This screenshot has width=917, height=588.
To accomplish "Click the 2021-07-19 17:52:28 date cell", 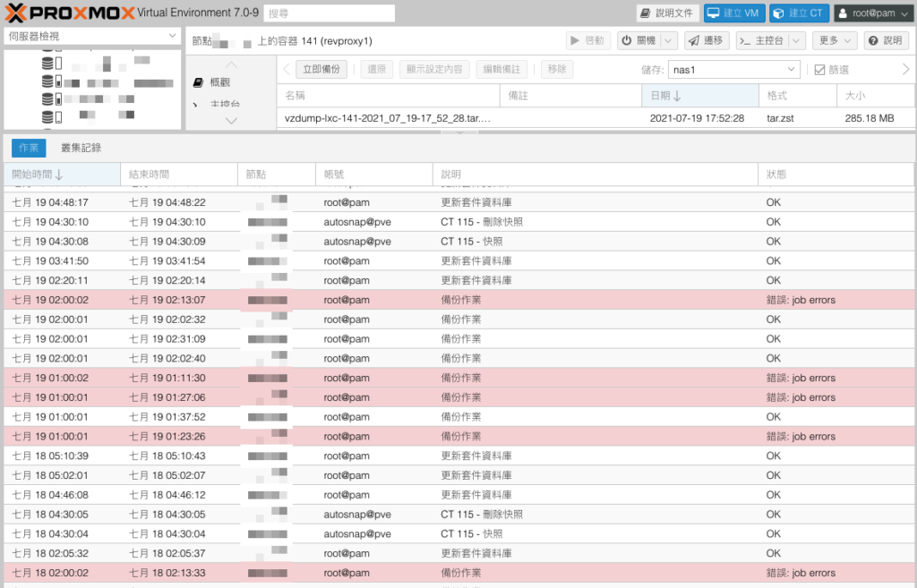I will 697,118.
